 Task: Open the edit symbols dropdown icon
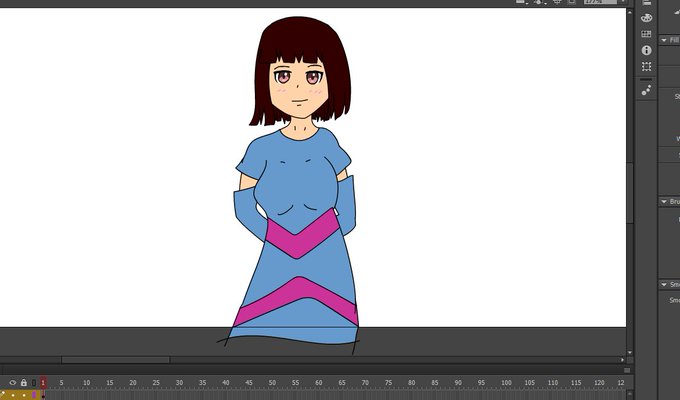(x=540, y=2)
